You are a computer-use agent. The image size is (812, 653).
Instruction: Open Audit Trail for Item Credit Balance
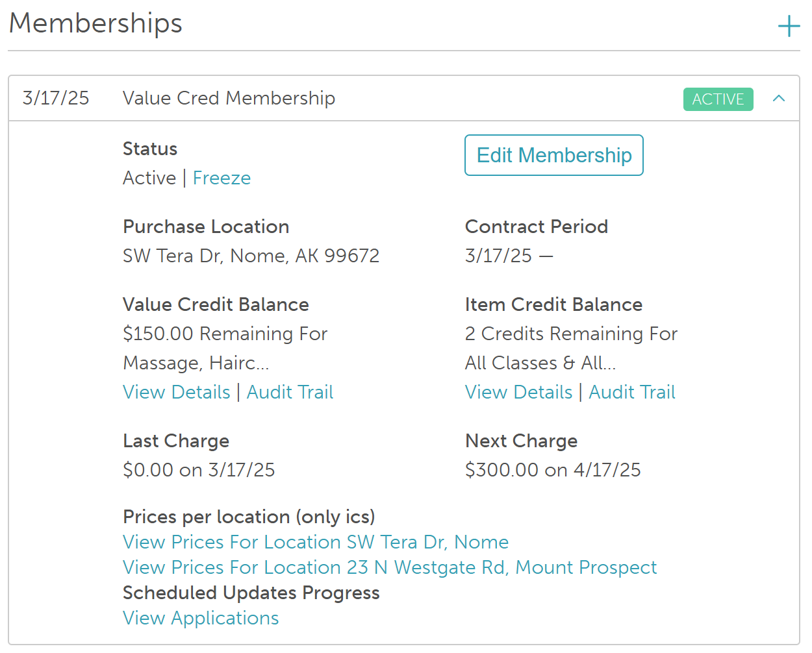coord(632,392)
